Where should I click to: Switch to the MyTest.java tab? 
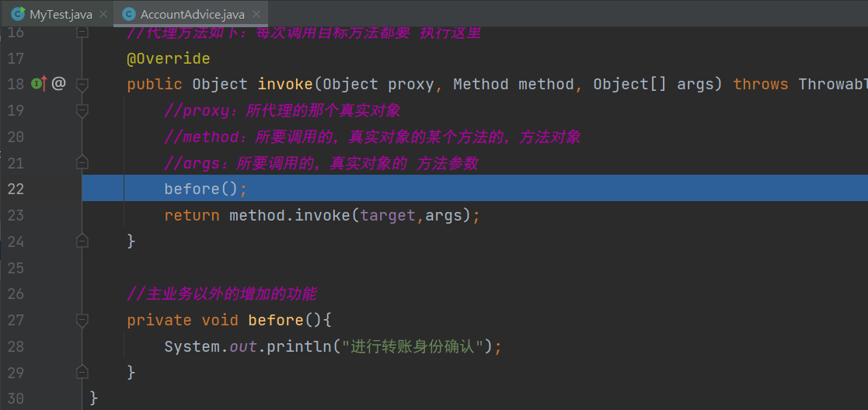61,14
